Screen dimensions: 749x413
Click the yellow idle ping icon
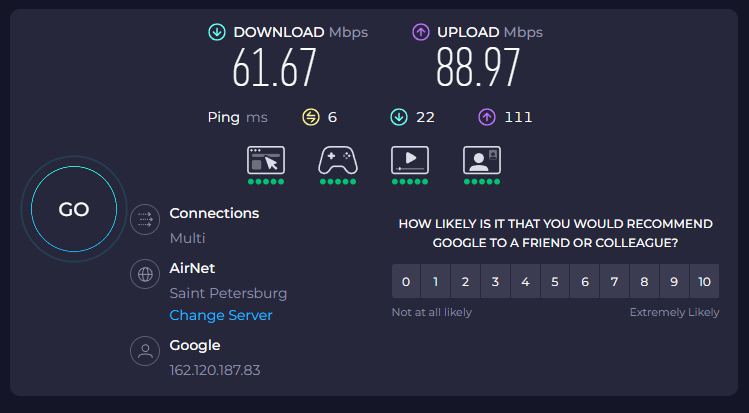point(311,118)
